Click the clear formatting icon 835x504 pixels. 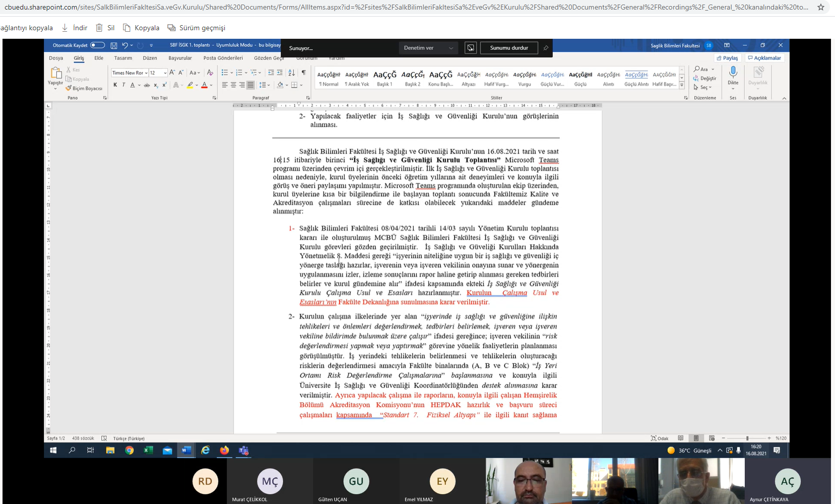(x=210, y=73)
